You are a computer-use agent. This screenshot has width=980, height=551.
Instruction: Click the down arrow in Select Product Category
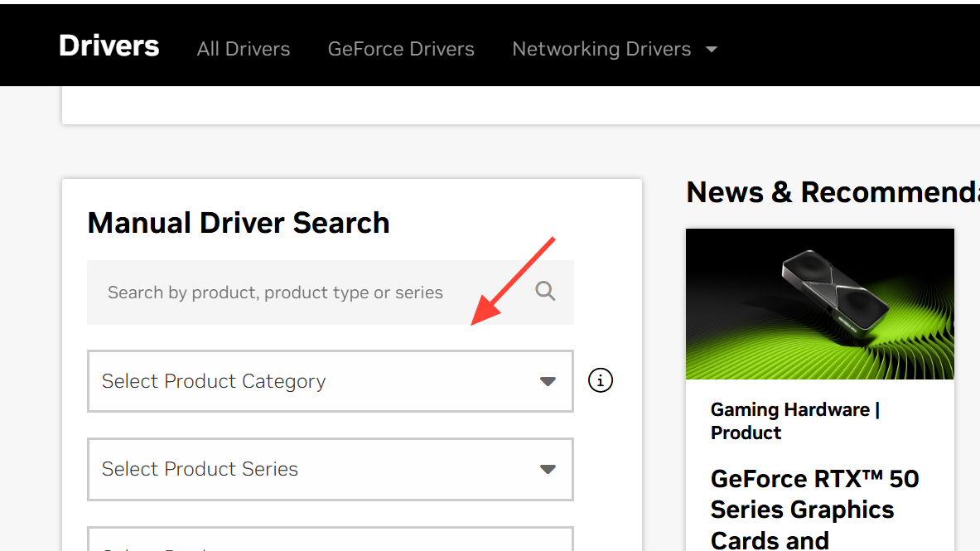coord(548,381)
